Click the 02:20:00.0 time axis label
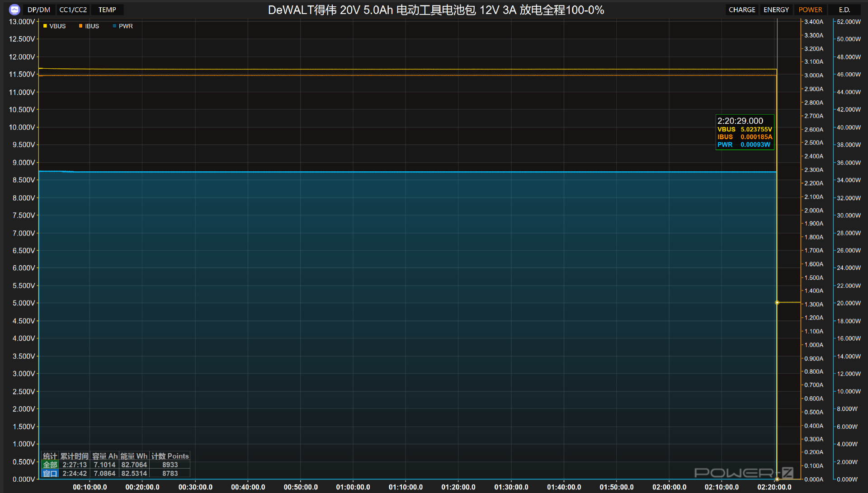 pos(774,487)
